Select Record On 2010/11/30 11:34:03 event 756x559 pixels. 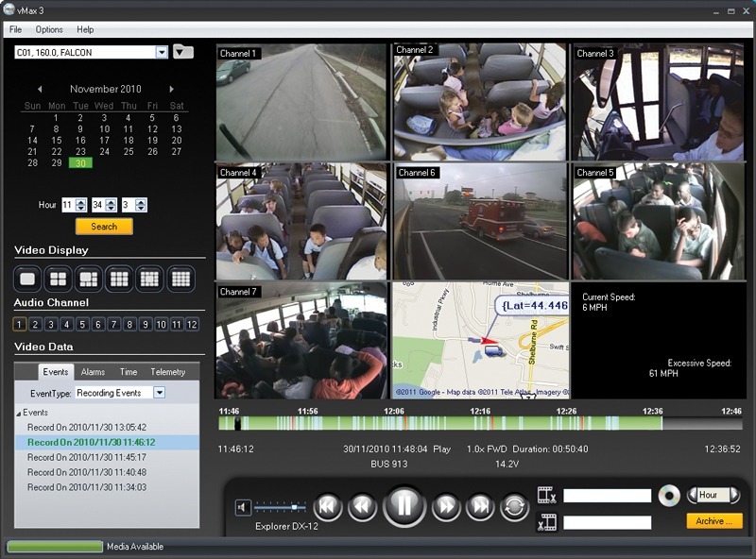tap(87, 486)
